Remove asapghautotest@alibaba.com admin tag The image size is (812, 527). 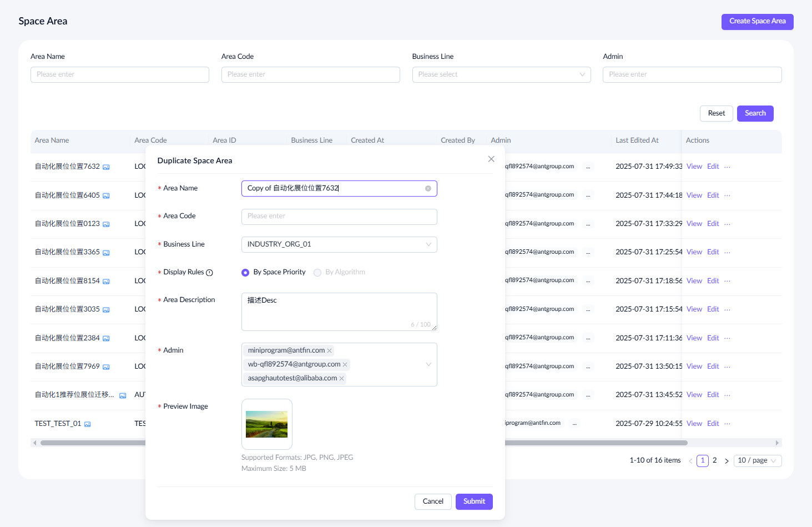click(342, 379)
